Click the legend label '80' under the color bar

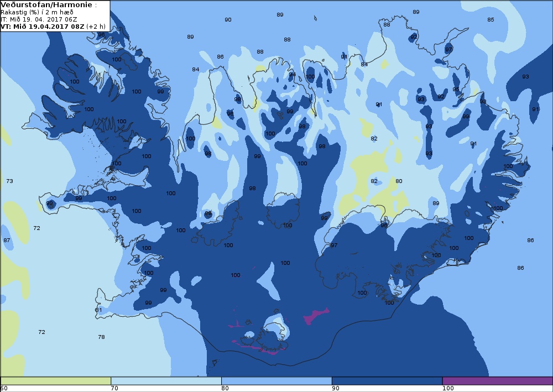[225, 389]
